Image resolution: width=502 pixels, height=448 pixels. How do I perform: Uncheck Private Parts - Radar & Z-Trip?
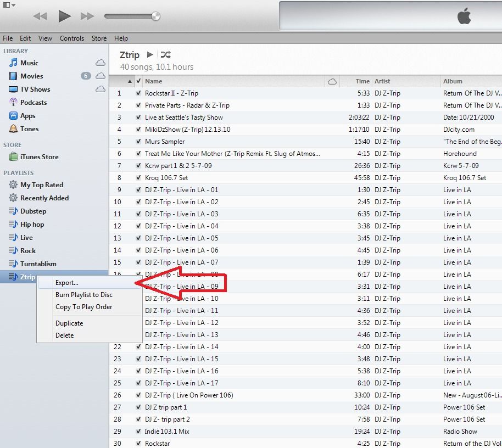(x=138, y=105)
